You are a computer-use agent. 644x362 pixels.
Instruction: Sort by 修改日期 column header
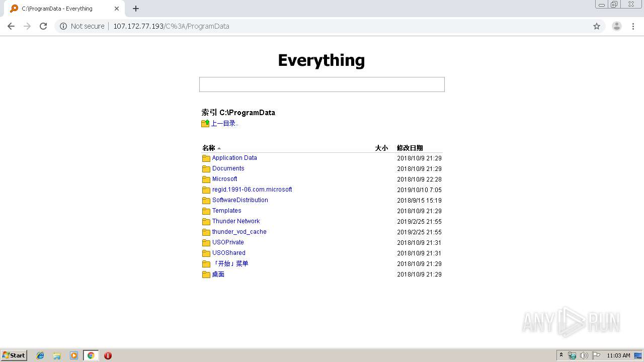tap(410, 148)
